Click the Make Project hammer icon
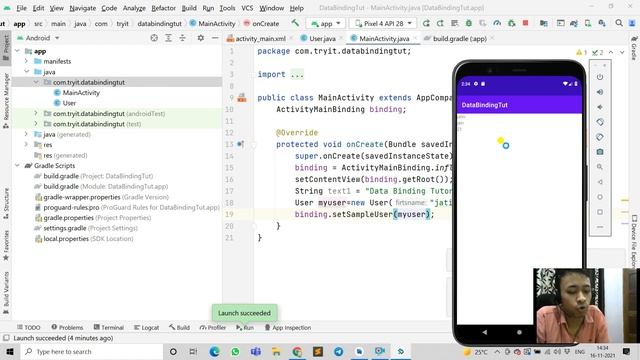 click(295, 23)
